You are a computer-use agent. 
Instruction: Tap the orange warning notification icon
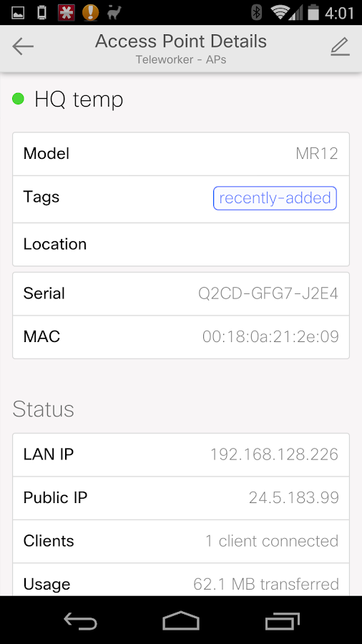click(x=90, y=13)
